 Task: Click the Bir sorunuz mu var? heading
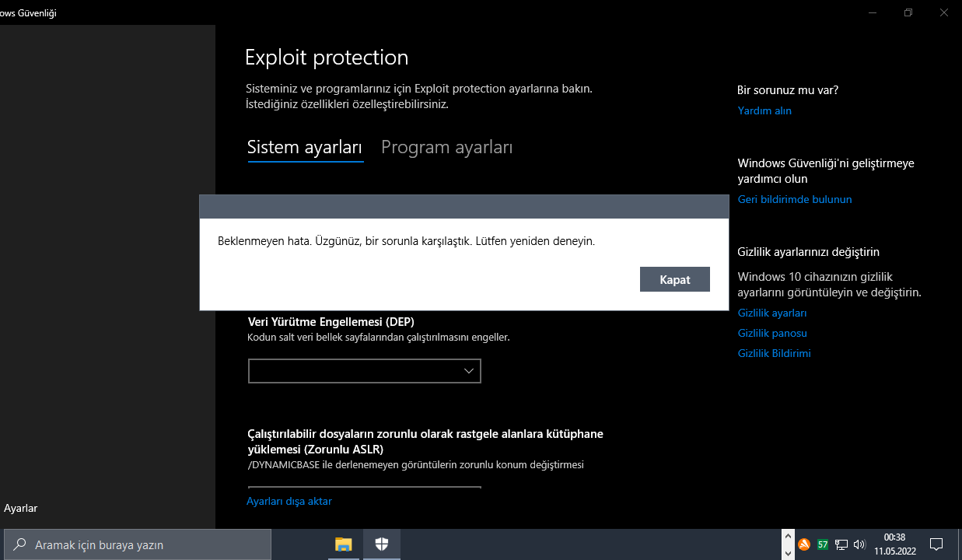(x=788, y=90)
